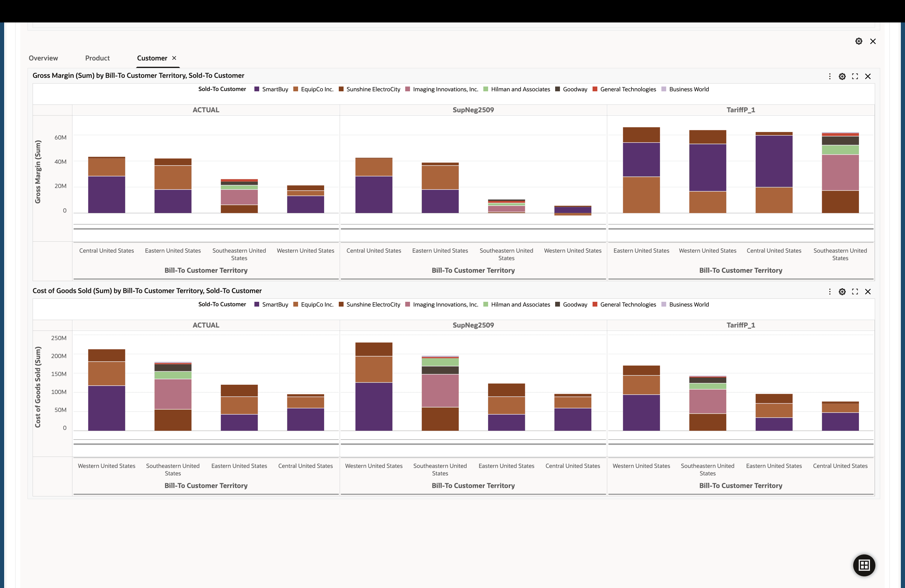Open settings gear on Gross Margin visualization
Image resolution: width=905 pixels, height=588 pixels.
click(x=842, y=76)
